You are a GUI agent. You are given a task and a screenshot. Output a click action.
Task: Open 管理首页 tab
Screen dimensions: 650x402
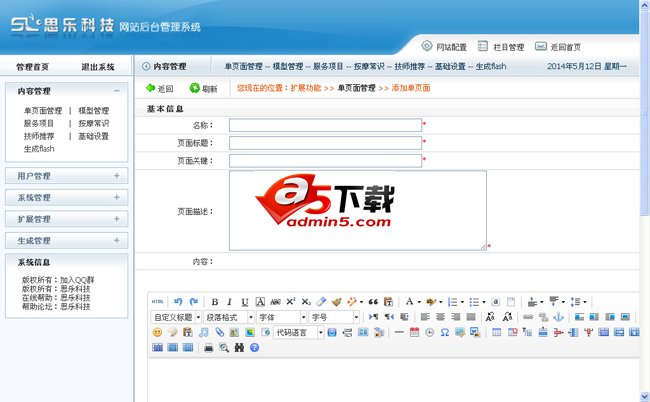pos(32,67)
